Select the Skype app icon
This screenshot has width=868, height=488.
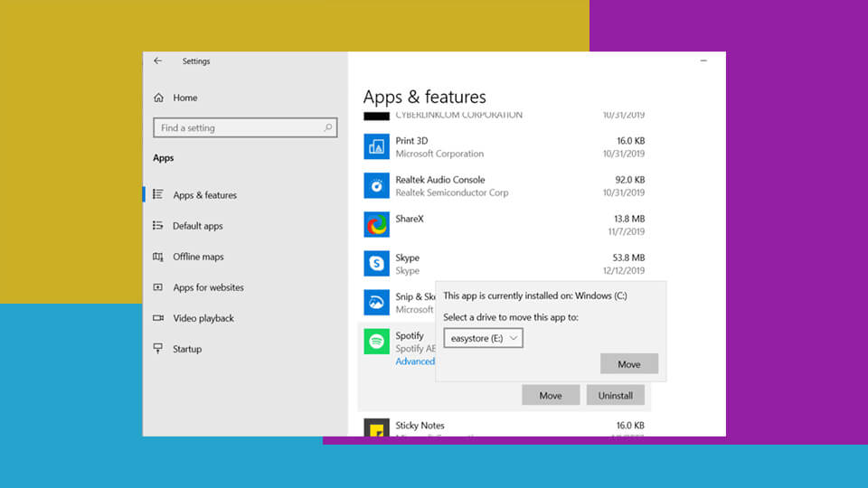coord(376,263)
